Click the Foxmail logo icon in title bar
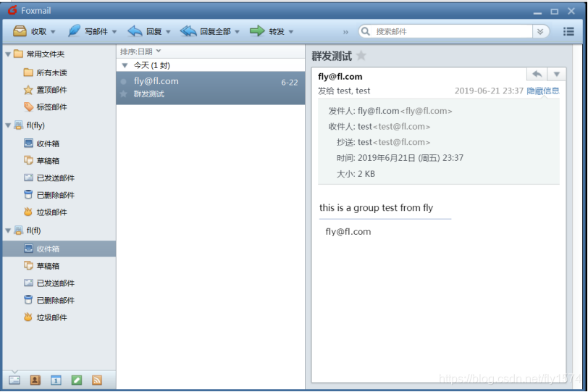 point(12,10)
